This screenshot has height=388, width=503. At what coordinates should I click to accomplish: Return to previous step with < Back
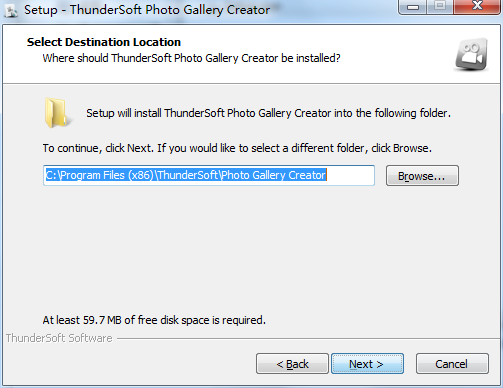coord(292,364)
